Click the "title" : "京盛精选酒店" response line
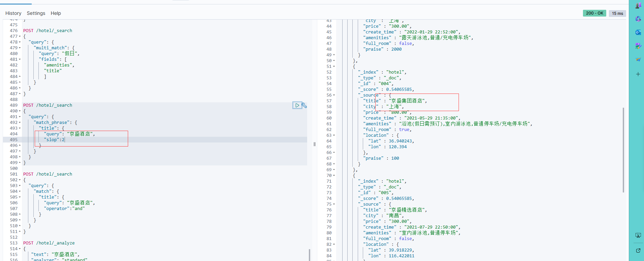Viewport: 644px width, 261px height. click(395, 210)
